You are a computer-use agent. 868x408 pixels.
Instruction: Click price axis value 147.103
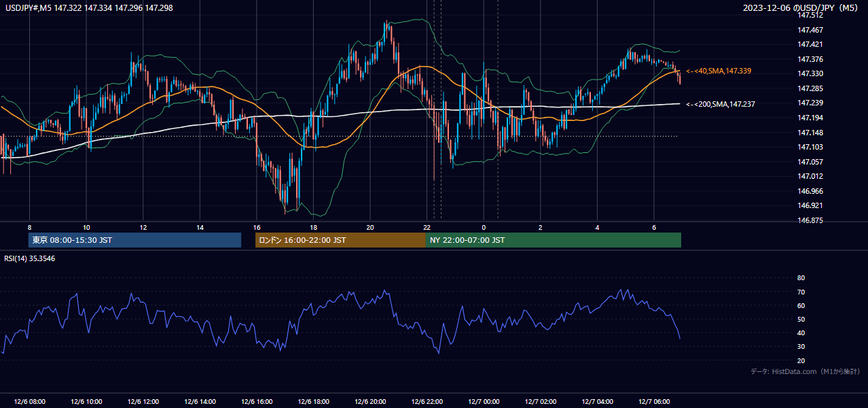pos(810,148)
